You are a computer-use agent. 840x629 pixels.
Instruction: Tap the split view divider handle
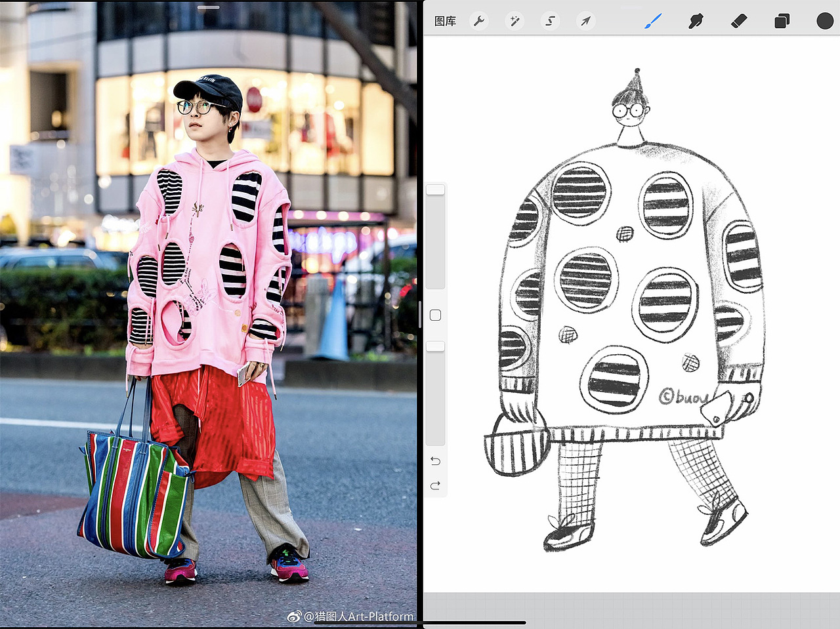[x=420, y=315]
